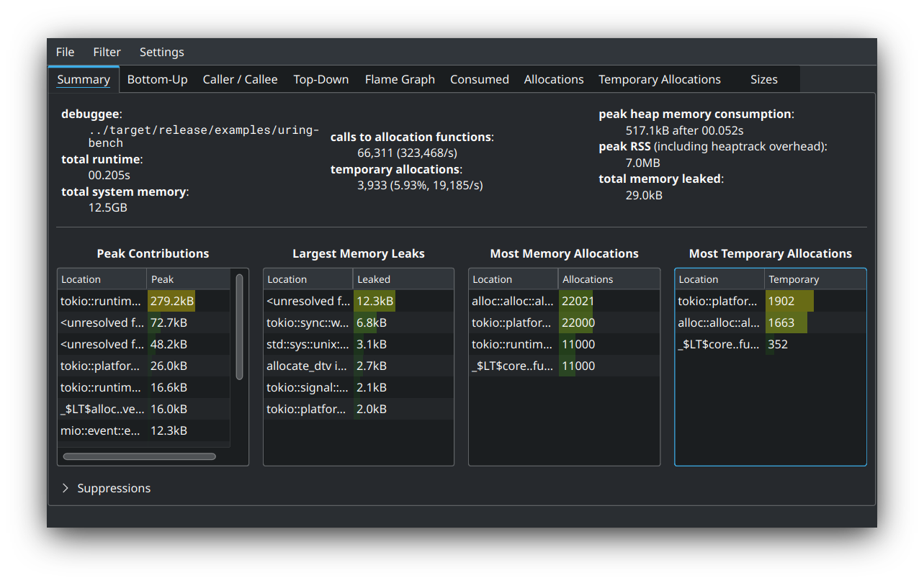Click peak heap value 517.1kB
924x583 pixels.
(684, 130)
